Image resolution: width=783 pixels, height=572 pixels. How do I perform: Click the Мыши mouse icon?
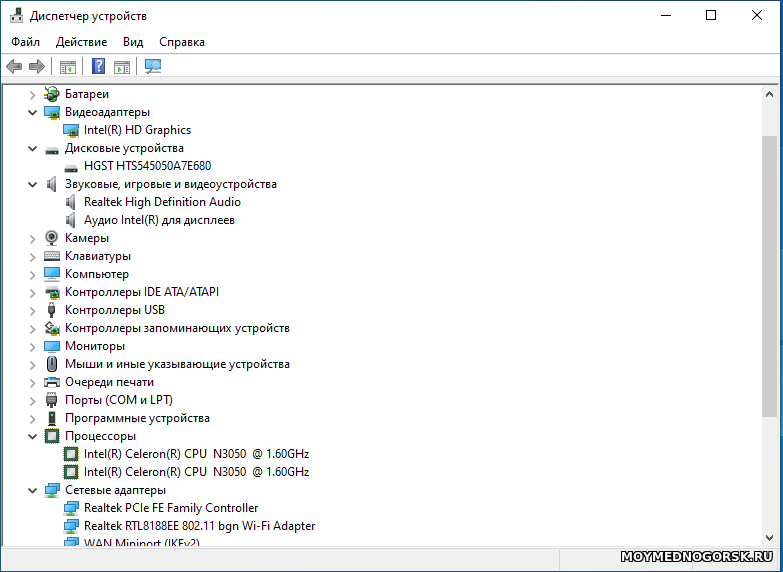click(52, 364)
